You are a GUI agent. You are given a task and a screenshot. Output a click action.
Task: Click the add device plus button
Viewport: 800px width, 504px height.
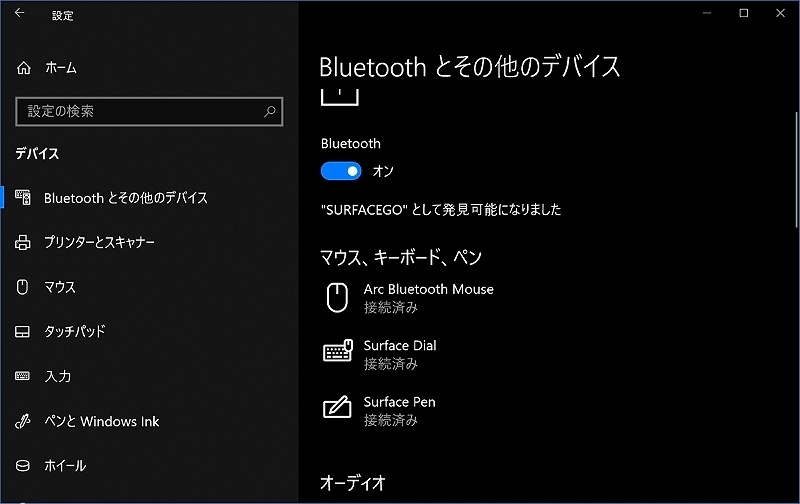pyautogui.click(x=340, y=96)
